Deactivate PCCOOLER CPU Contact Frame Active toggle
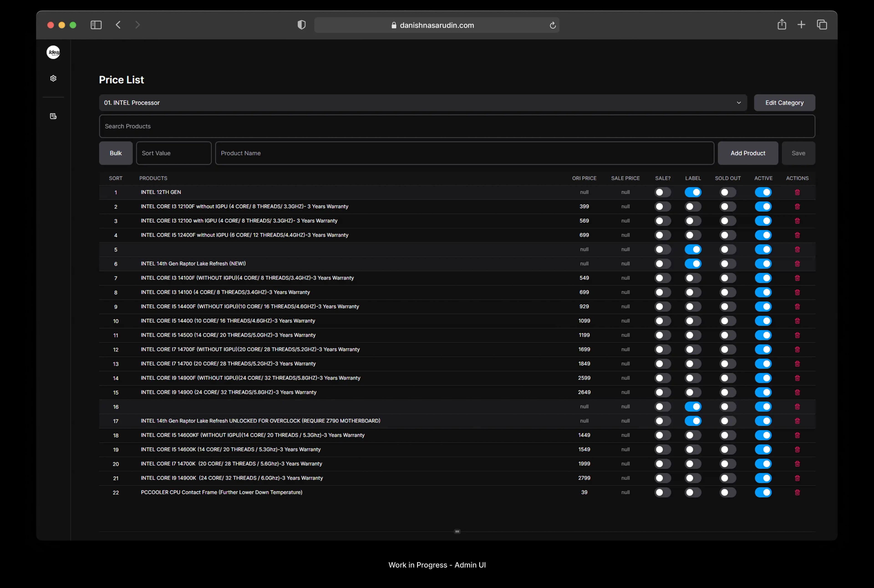The image size is (874, 588). [x=763, y=492]
